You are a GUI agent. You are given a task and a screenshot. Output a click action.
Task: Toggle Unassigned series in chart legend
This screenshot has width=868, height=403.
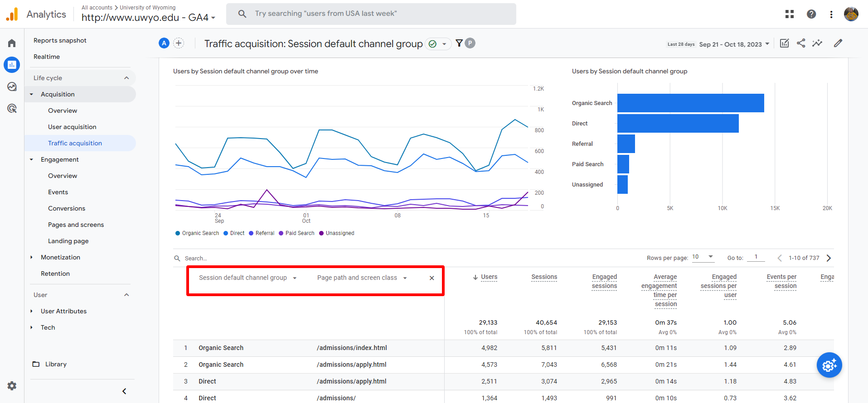[337, 233]
